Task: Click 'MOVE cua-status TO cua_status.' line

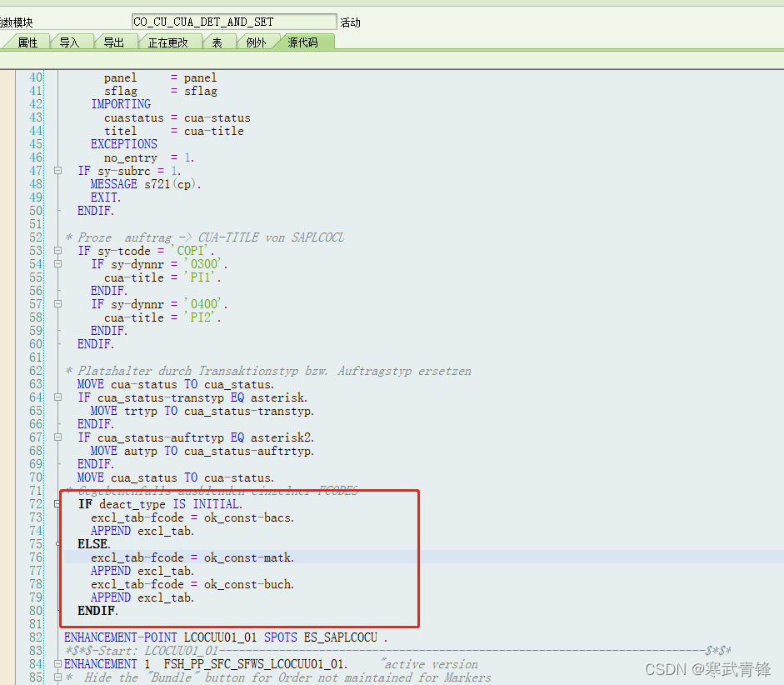Action: (176, 384)
